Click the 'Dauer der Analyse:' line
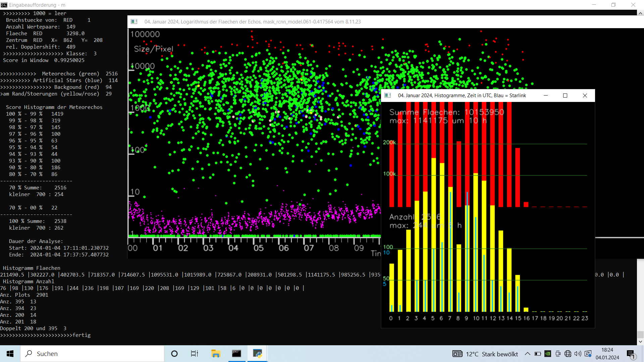Screen dimensions: 644x362 [36, 241]
